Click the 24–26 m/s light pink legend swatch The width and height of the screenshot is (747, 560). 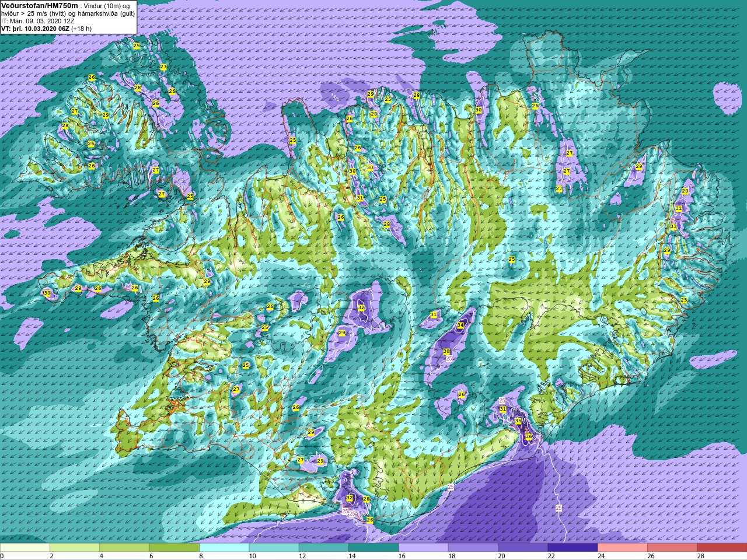pos(623,548)
